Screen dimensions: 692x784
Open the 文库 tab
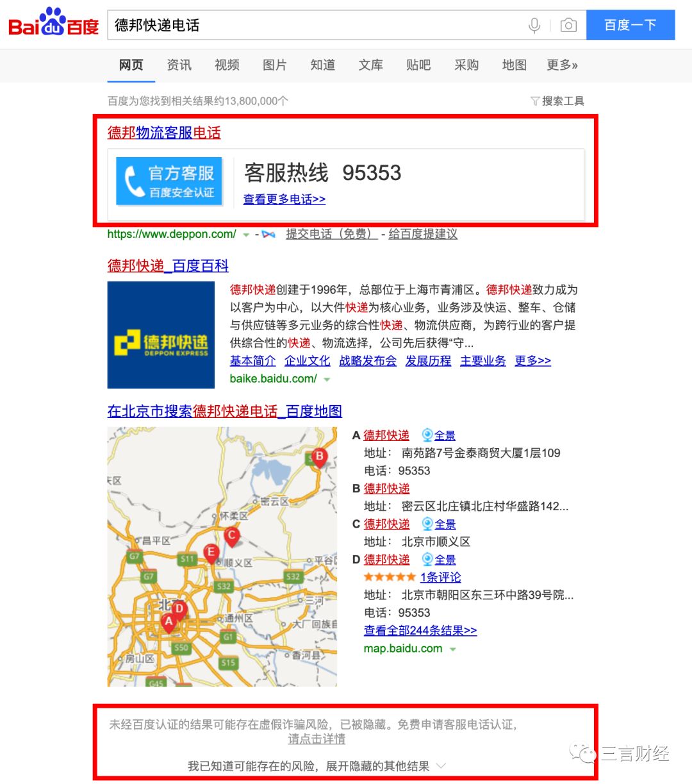click(x=370, y=65)
